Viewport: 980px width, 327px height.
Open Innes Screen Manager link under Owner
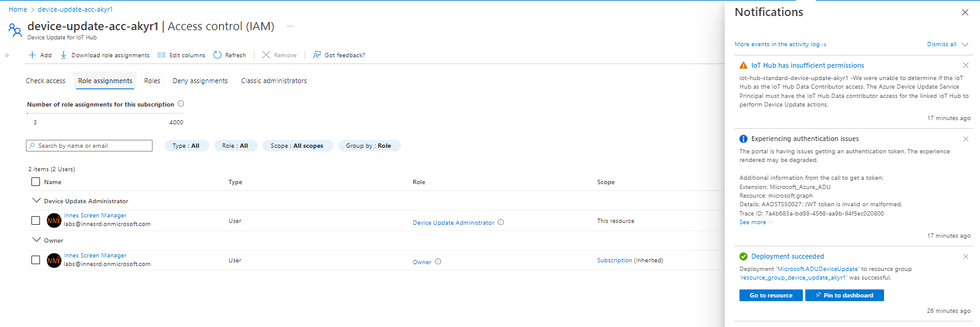95,256
